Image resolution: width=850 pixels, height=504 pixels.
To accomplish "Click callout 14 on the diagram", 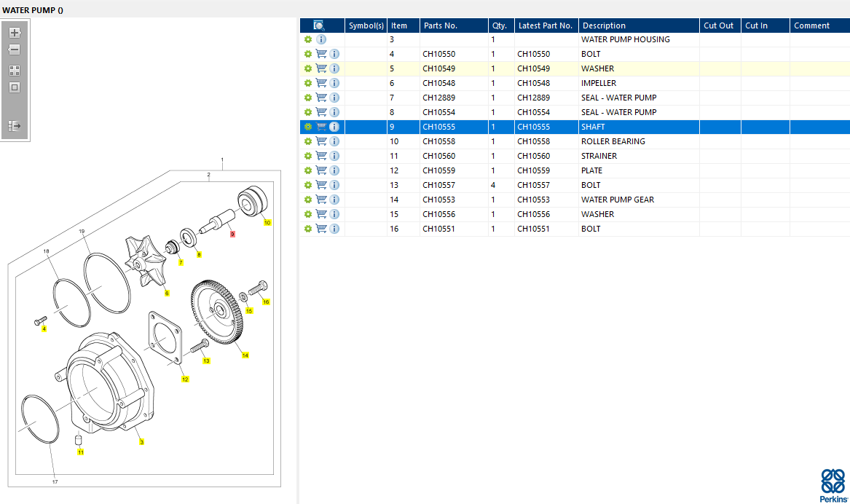I will (245, 355).
